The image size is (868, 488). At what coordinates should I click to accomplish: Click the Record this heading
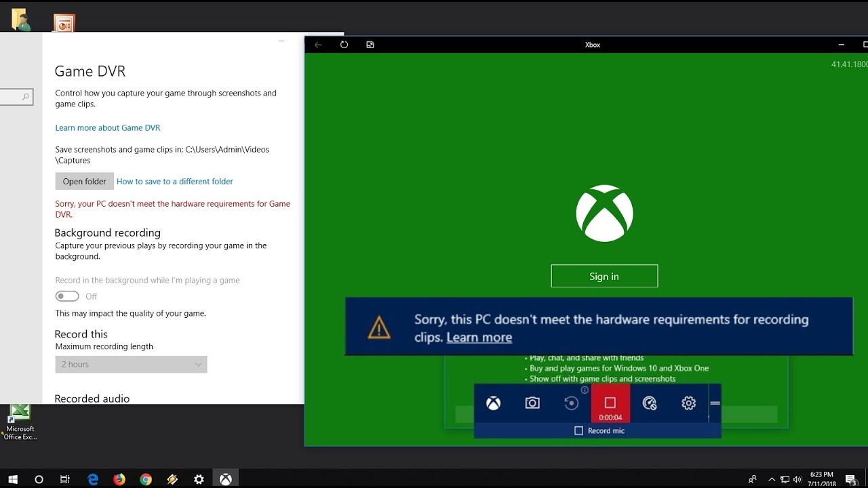coord(81,334)
